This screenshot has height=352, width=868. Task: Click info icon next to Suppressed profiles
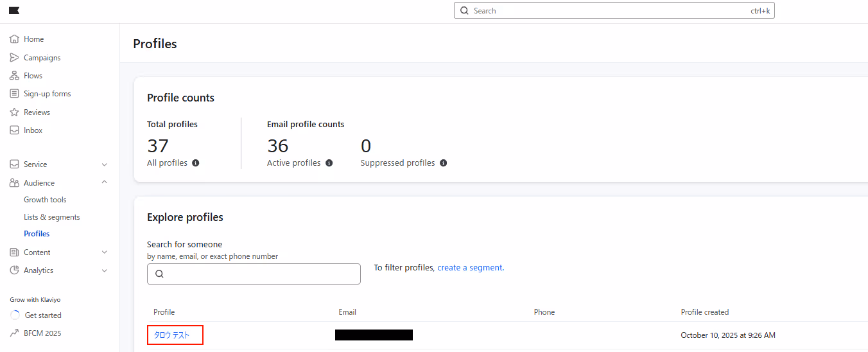point(443,163)
